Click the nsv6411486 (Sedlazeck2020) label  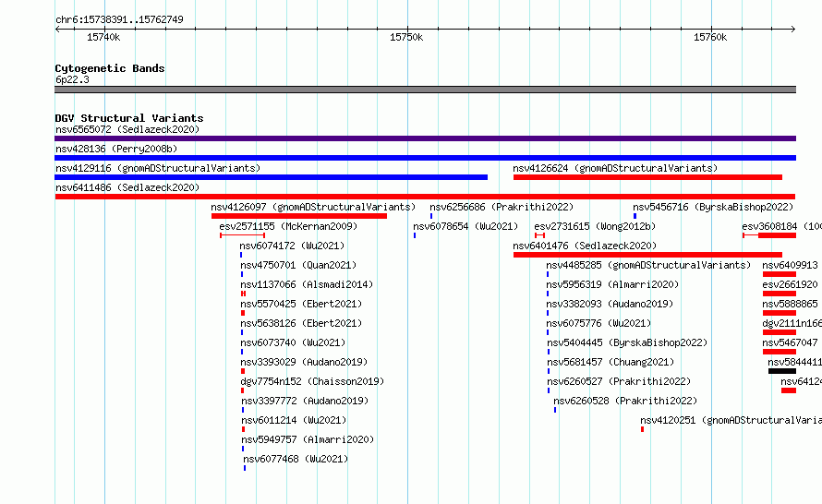(127, 187)
